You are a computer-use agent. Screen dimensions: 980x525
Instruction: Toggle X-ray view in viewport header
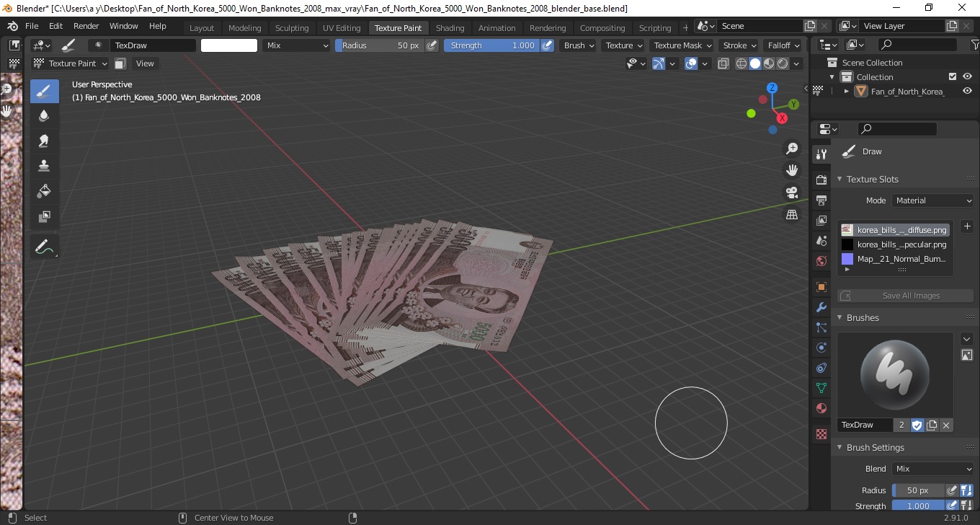click(723, 63)
